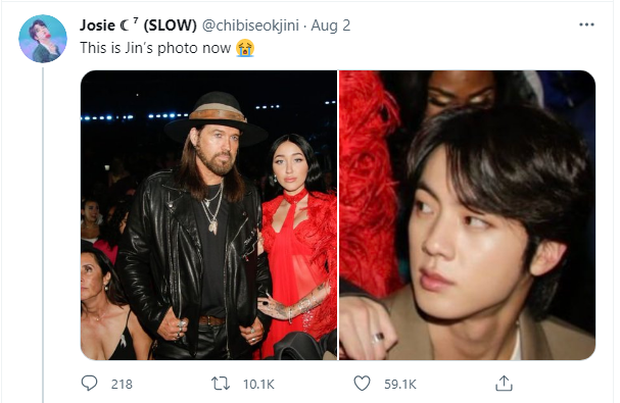Open the share upload arrow icon
The image size is (620, 403).
coord(504,383)
